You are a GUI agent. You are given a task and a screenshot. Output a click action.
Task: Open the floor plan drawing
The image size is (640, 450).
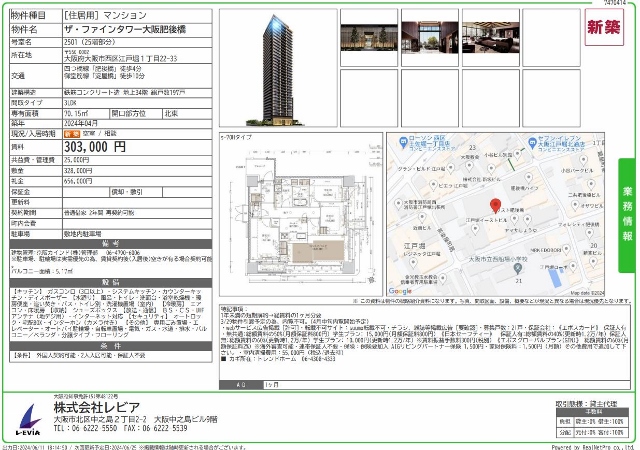coord(301,214)
